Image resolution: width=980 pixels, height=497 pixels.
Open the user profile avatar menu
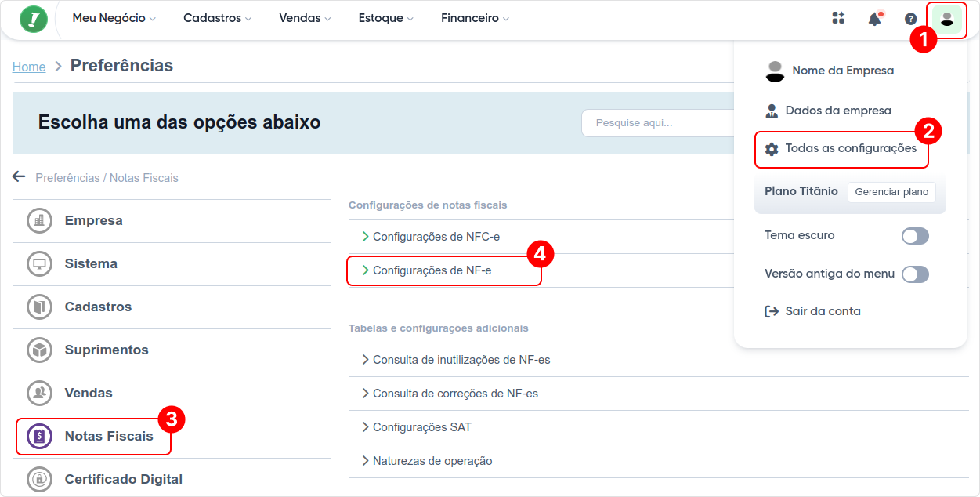pos(946,19)
